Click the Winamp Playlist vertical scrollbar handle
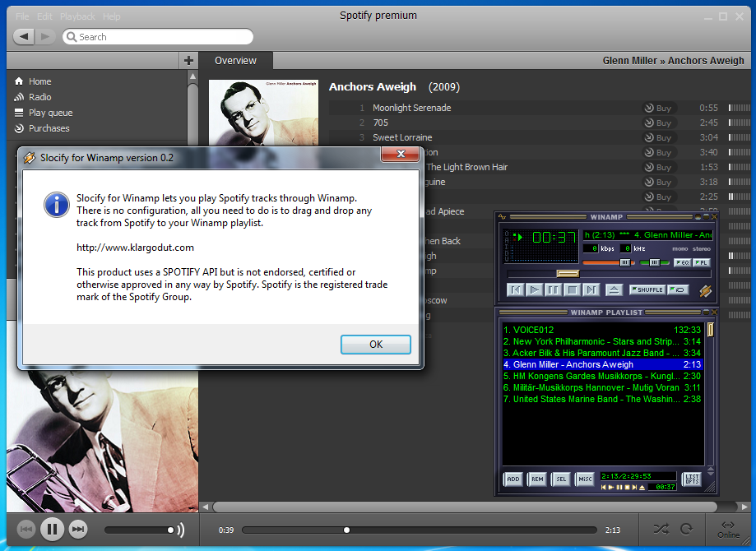The height and width of the screenshot is (551, 756). pos(710,330)
